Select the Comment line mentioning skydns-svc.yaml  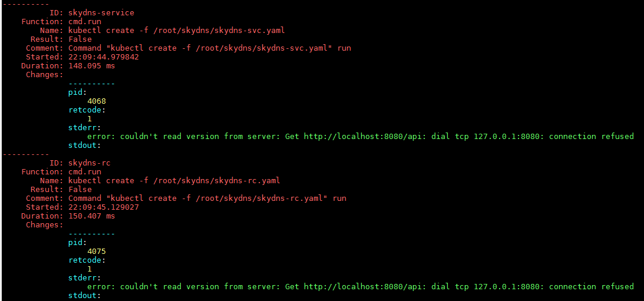pyautogui.click(x=210, y=48)
